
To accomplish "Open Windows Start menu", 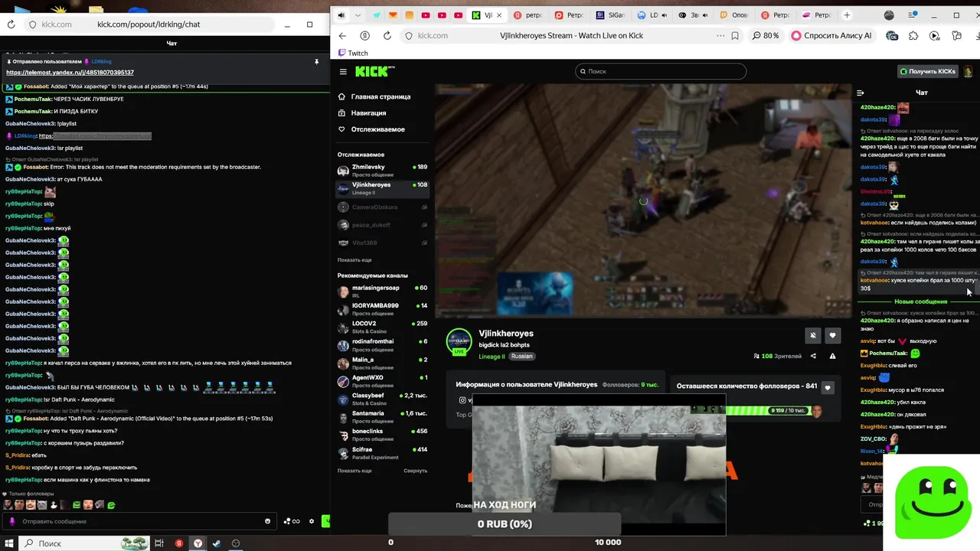I will pyautogui.click(x=8, y=543).
